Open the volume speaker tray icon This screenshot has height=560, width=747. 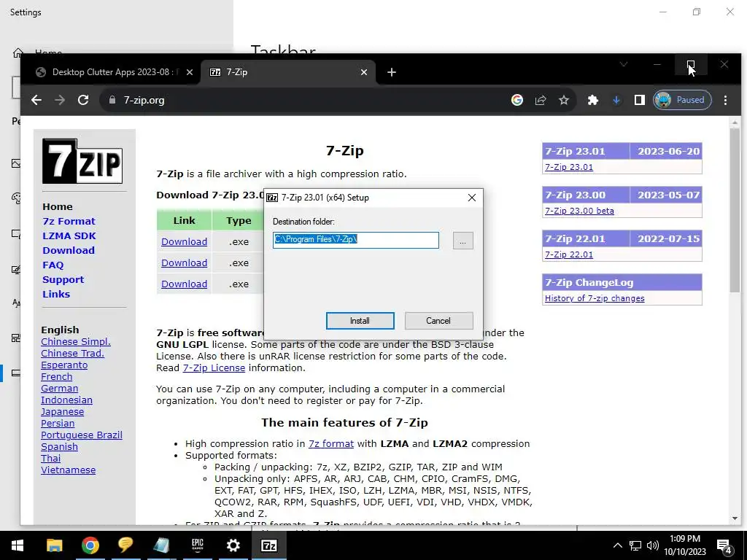pyautogui.click(x=653, y=545)
